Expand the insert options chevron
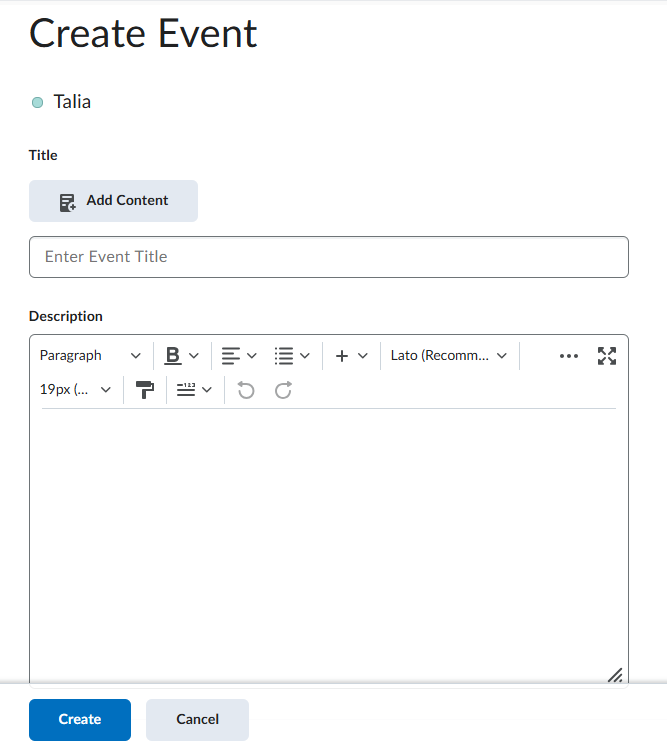667x749 pixels. point(363,356)
